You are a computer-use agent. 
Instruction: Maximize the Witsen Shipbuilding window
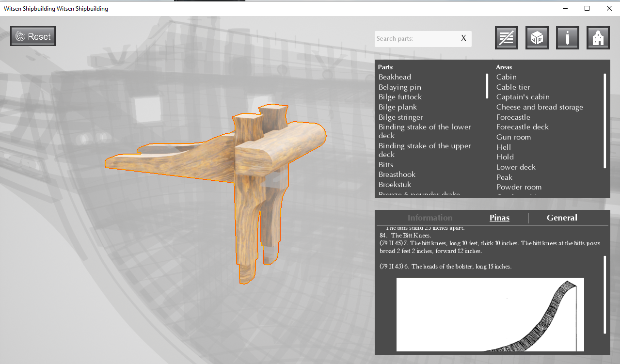pos(587,8)
